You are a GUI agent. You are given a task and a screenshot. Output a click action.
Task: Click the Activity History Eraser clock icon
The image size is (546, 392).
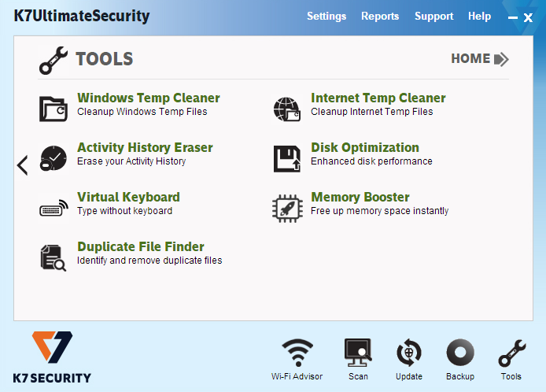(53, 158)
